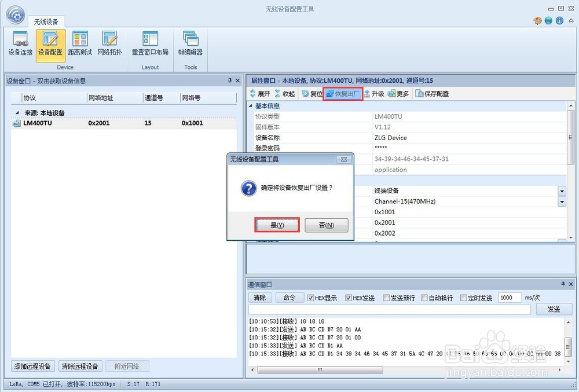The height and width of the screenshot is (392, 579).
Task: Click 命令 command button
Action: [289, 298]
